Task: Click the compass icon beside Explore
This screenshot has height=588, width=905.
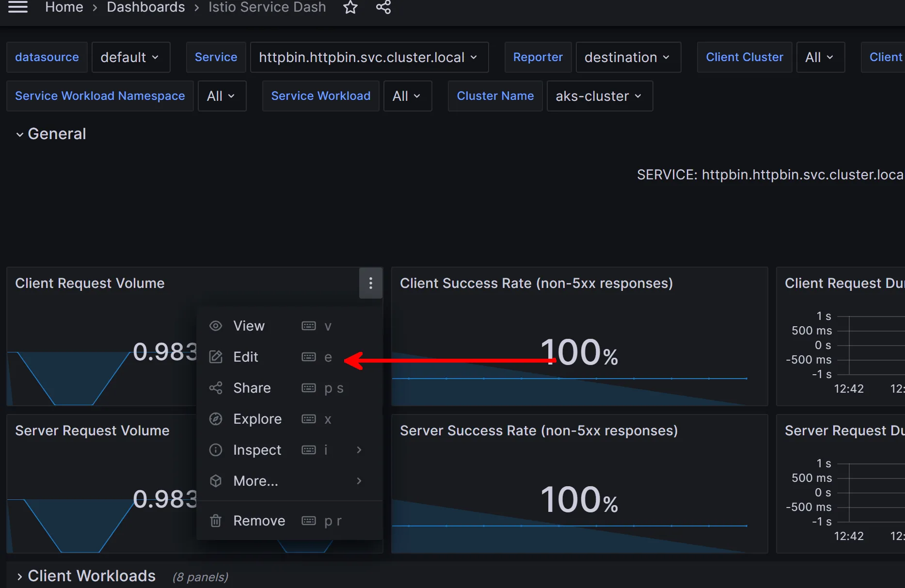Action: click(x=216, y=419)
